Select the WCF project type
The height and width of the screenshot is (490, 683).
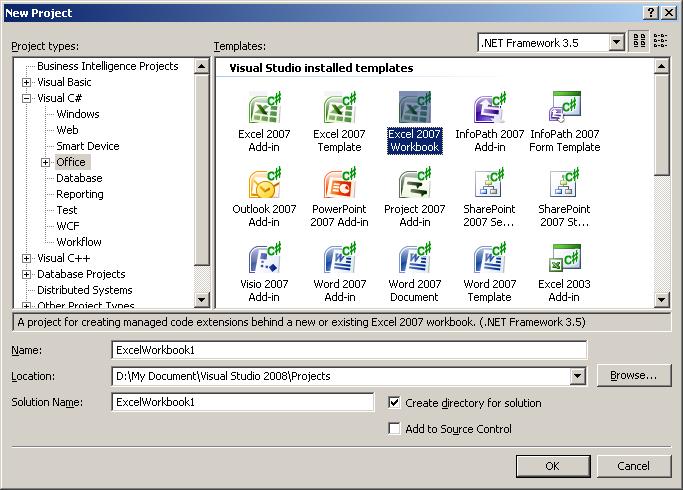[68, 226]
